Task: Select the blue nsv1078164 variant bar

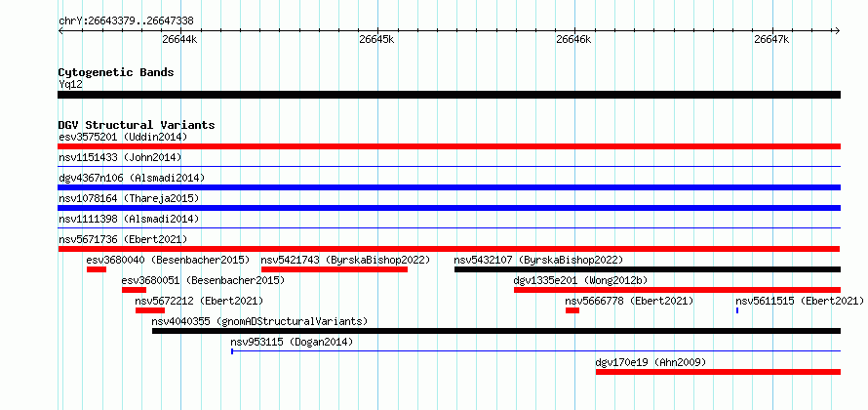Action: coord(449,208)
